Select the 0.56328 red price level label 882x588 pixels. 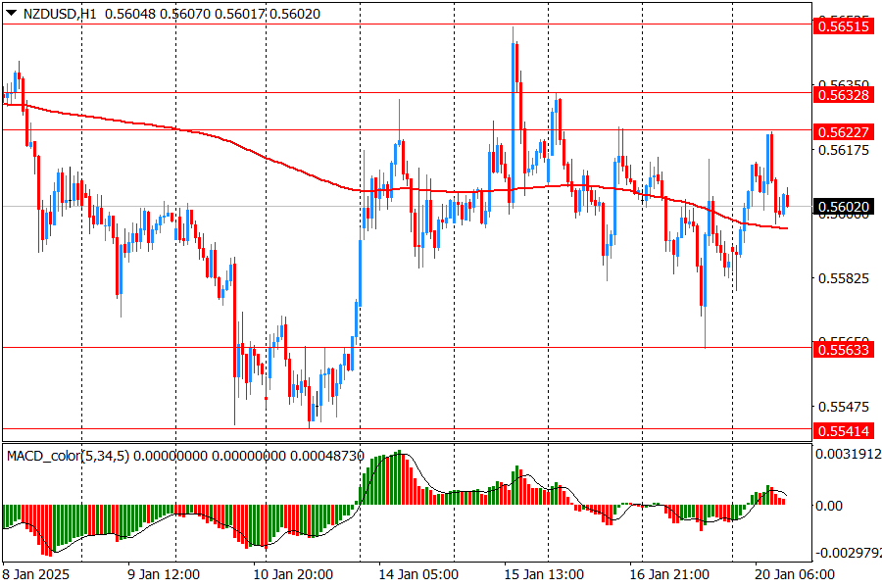tap(843, 94)
